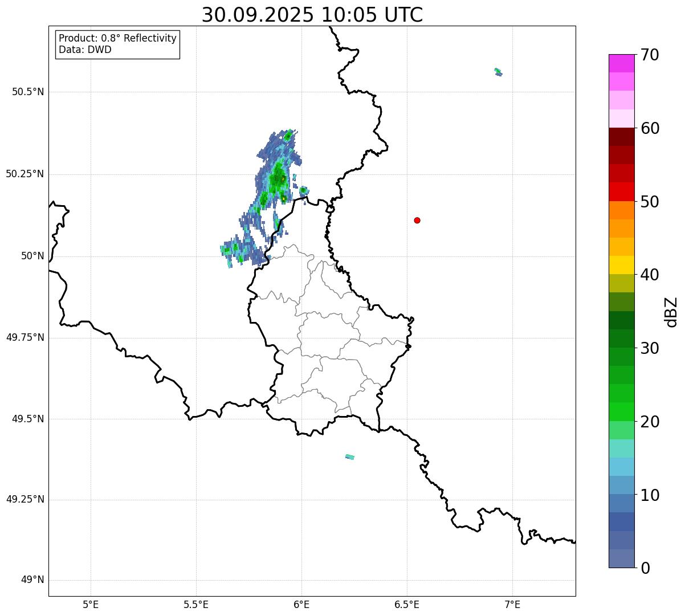Click the dBZ colorbar axis label
Image resolution: width=685 pixels, height=616 pixels.
[x=671, y=312]
